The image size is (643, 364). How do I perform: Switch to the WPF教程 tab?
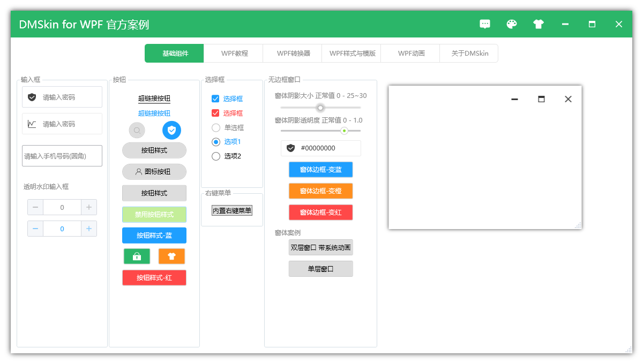point(234,54)
